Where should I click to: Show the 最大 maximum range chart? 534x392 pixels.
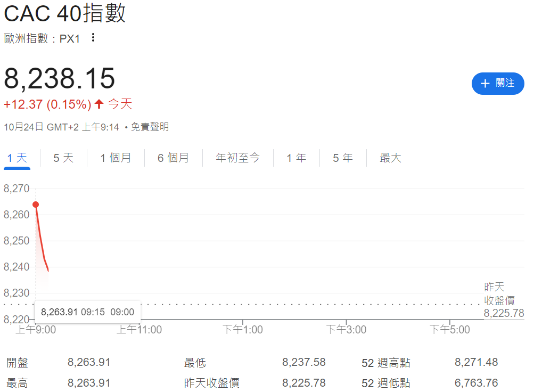pyautogui.click(x=390, y=158)
